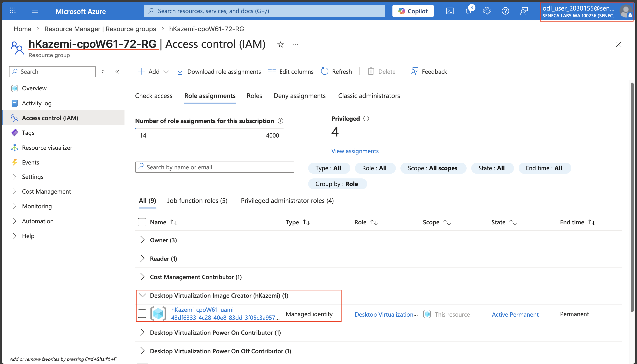
Task: Switch to the Classic administrators tab
Action: click(369, 96)
